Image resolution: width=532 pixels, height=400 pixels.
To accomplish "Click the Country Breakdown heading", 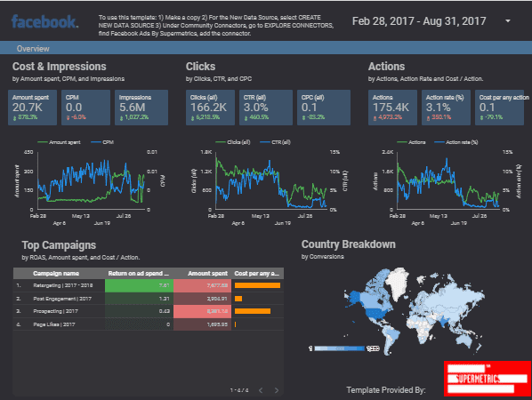I will (x=349, y=244).
